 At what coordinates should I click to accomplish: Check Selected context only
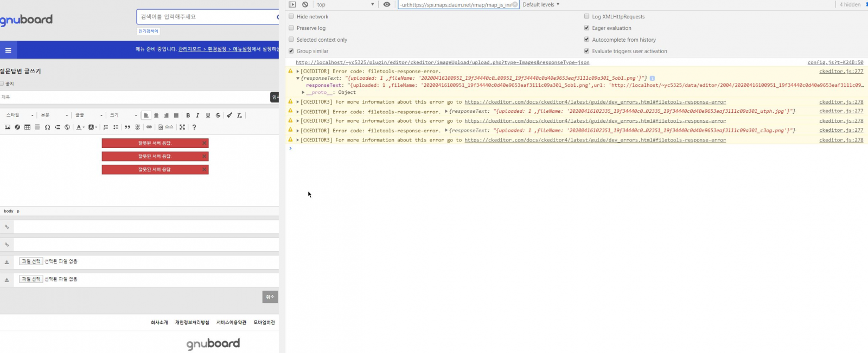291,40
